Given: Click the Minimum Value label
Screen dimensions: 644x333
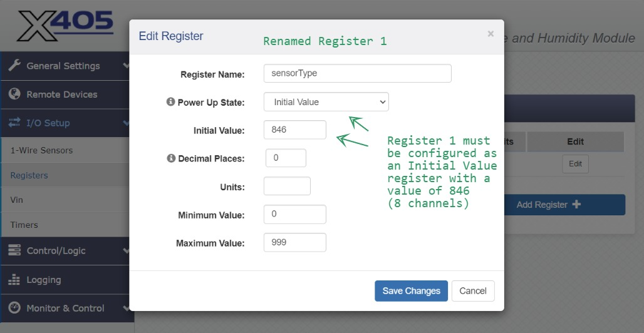Looking at the screenshot, I should pyautogui.click(x=211, y=215).
